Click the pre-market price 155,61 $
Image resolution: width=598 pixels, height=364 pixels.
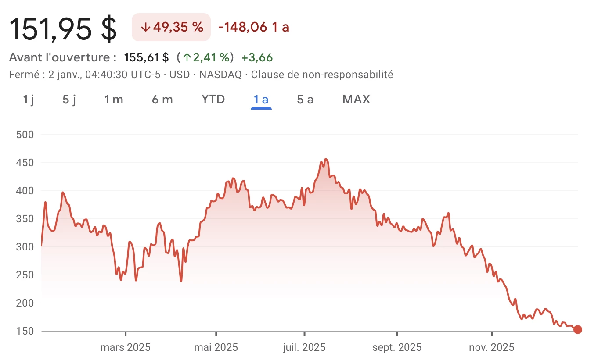(x=146, y=57)
